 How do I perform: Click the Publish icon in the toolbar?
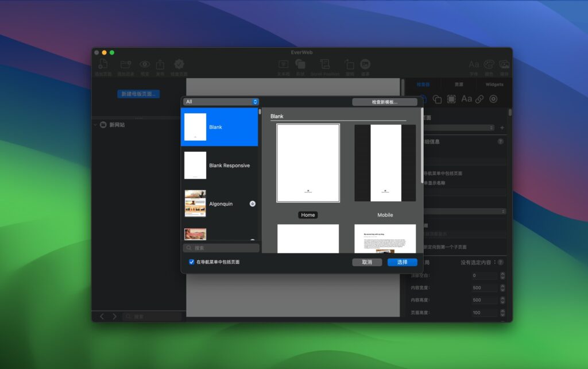(x=161, y=63)
